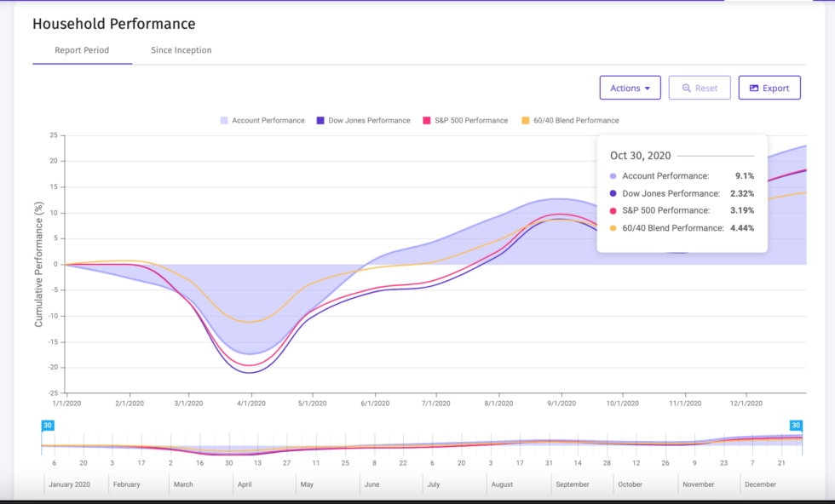Select the Account Performance legend swatch
Image resolution: width=835 pixels, height=504 pixels.
pyautogui.click(x=222, y=120)
